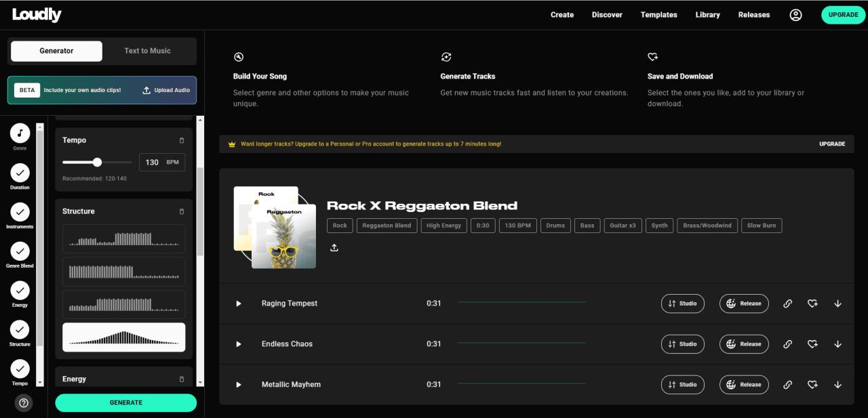Click the Metallic Mayhem progress bar
This screenshot has width=868, height=418.
(521, 383)
